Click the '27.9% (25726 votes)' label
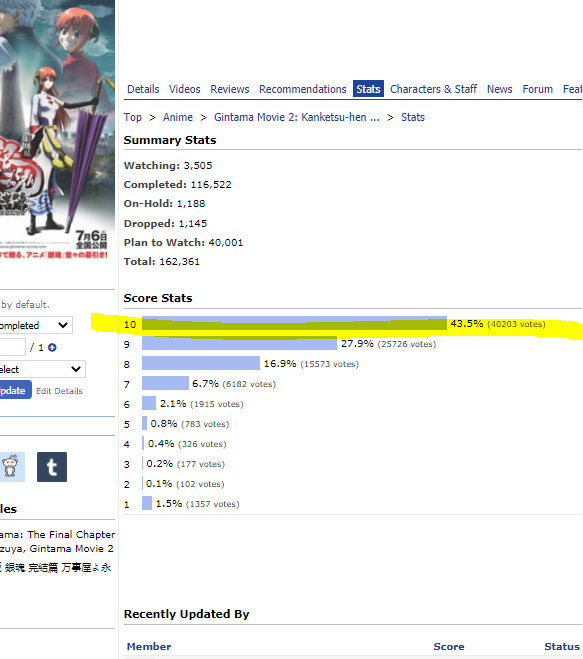 click(x=388, y=344)
